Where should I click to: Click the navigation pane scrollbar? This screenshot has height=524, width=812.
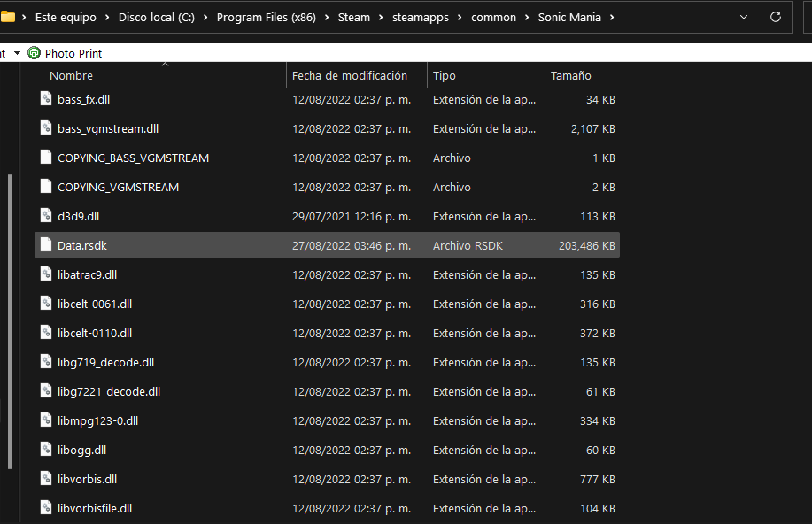coord(10,321)
